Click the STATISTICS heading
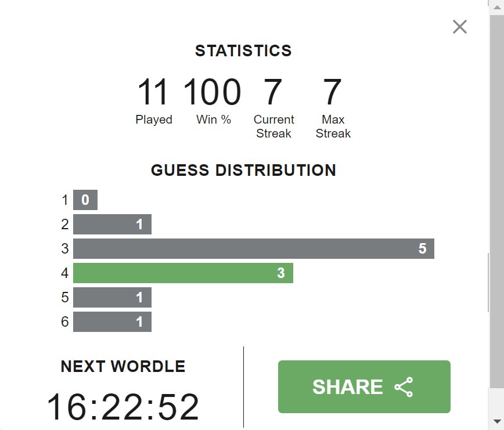The width and height of the screenshot is (504, 430). [x=243, y=50]
